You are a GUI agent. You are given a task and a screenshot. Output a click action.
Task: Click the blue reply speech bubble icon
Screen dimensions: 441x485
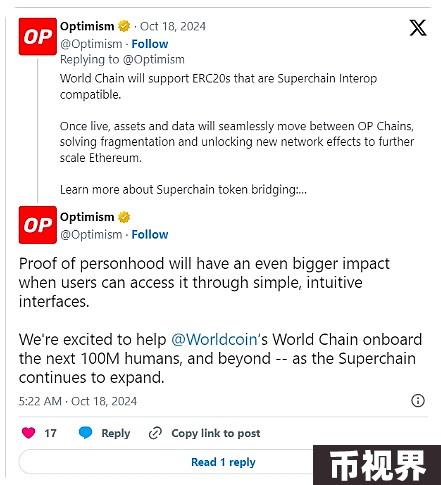tap(85, 432)
